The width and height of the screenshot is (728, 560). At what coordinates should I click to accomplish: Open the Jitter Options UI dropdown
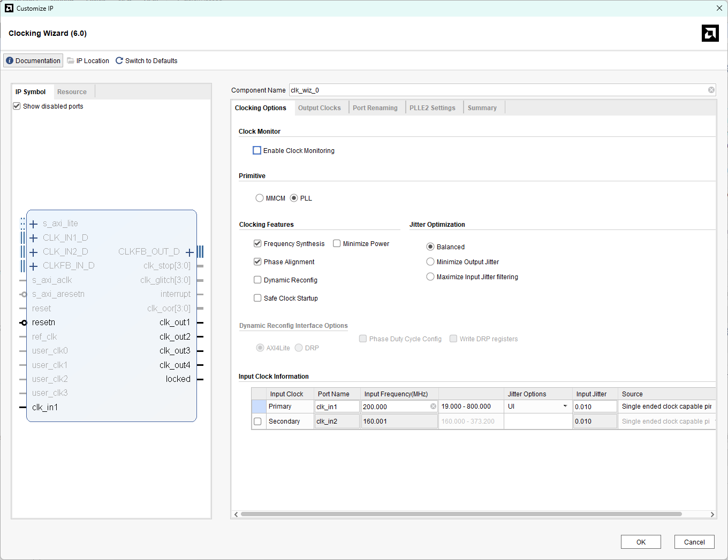click(565, 406)
